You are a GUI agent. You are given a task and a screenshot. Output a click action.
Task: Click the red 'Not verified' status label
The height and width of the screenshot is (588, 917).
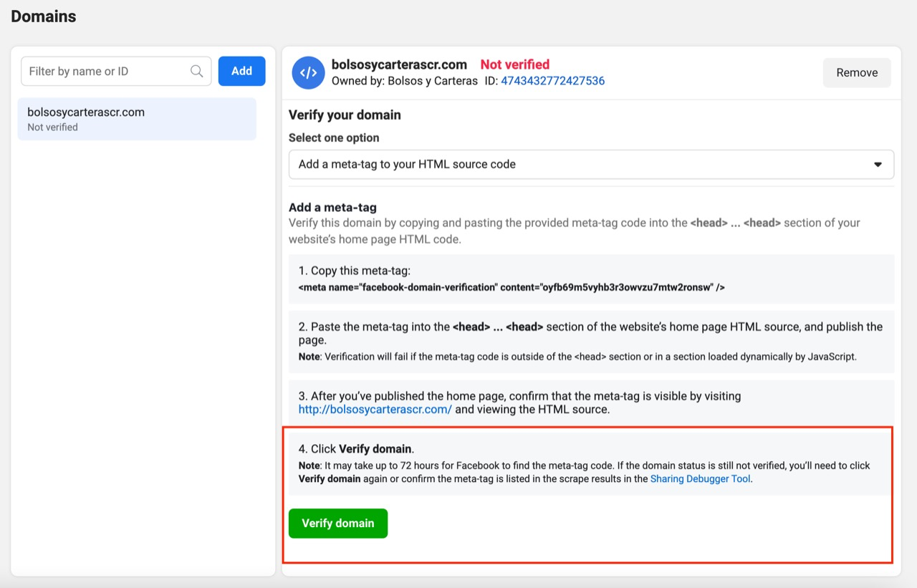(515, 64)
